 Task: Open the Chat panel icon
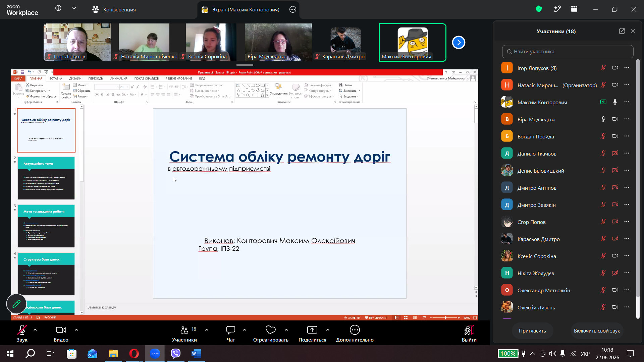[x=230, y=330]
